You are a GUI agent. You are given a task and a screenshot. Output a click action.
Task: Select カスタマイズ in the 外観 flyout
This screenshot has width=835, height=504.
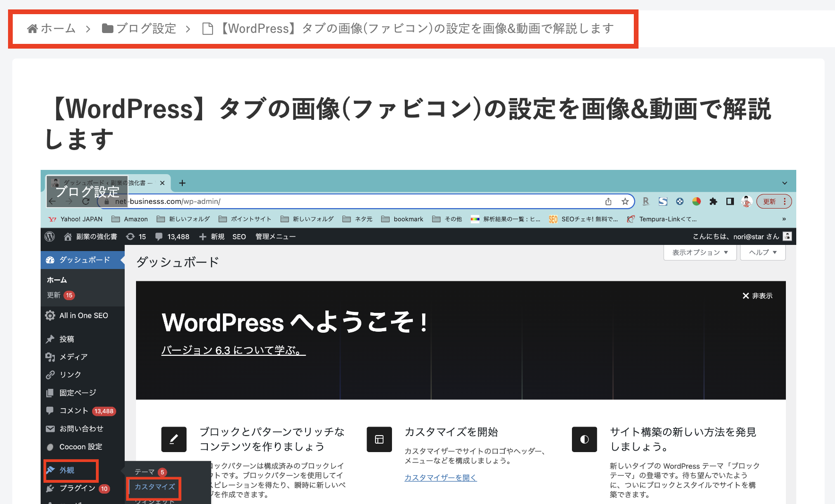155,487
